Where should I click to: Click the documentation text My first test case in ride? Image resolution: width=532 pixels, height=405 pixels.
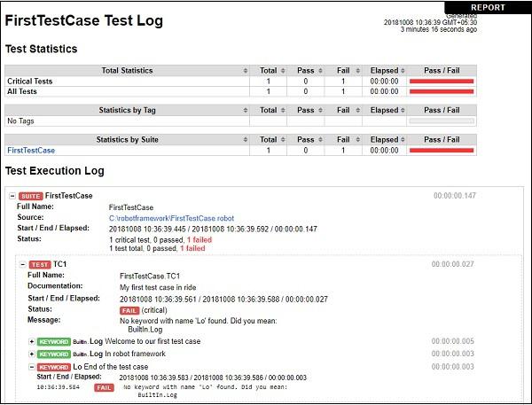tap(158, 287)
